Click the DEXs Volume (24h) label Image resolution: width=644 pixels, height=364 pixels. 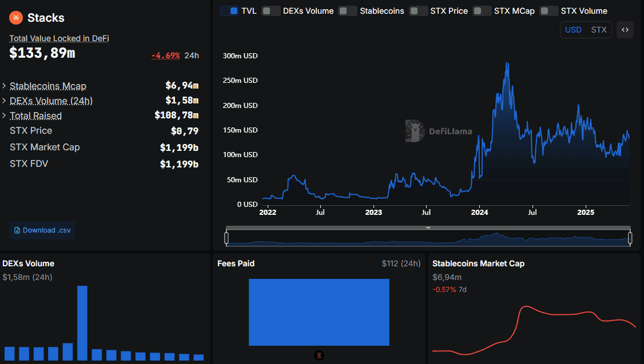tap(51, 101)
